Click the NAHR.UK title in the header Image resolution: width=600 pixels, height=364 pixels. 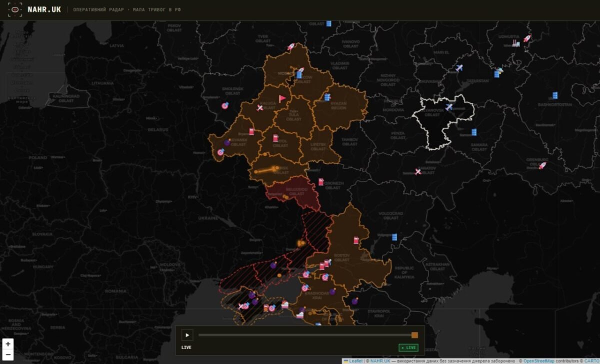44,9
